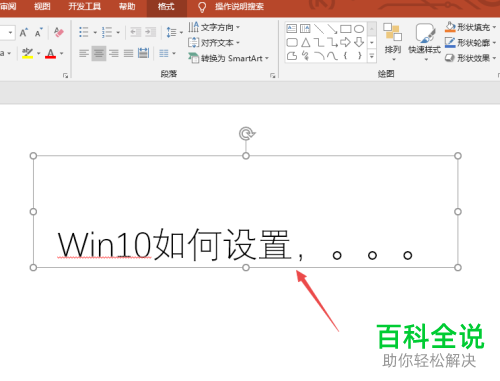The height and width of the screenshot is (381, 500).
Task: Pick the arrow line shape
Action: point(332,29)
